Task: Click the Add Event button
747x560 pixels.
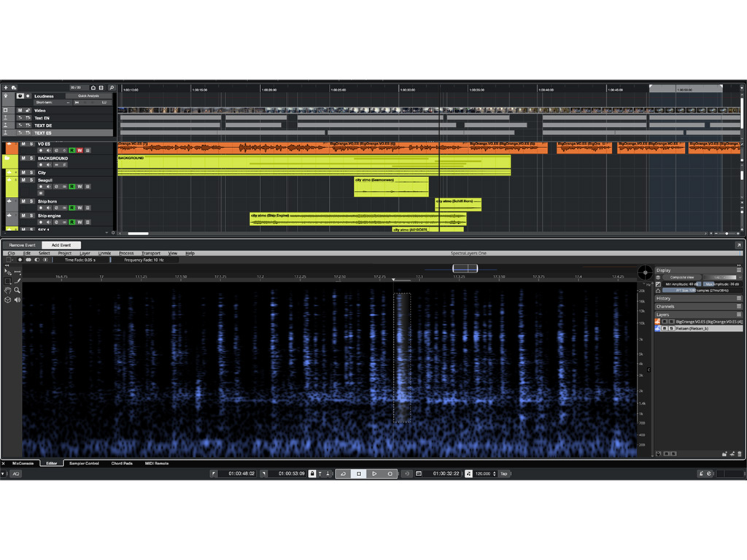Action: 61,245
